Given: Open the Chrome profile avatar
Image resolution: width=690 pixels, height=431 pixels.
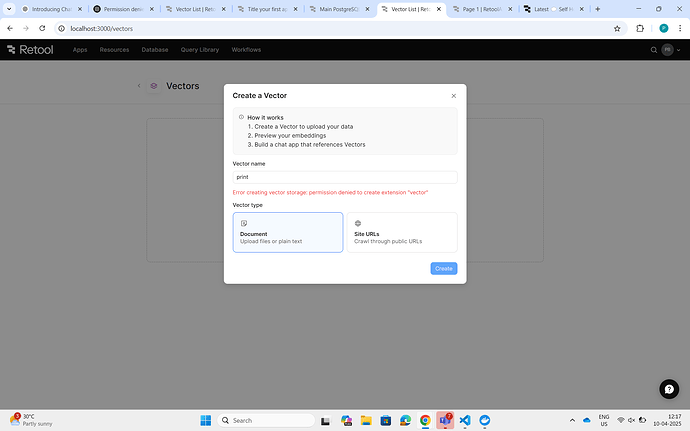Looking at the screenshot, I should tap(664, 28).
